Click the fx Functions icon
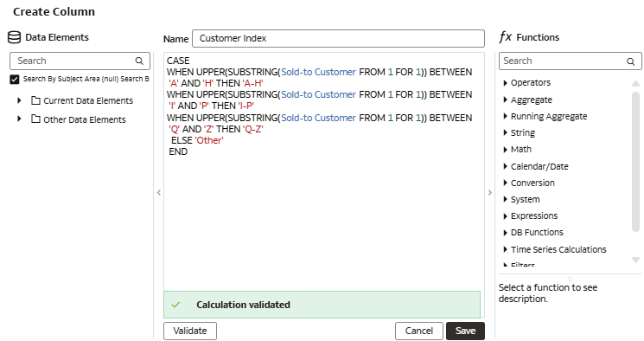 tap(506, 36)
